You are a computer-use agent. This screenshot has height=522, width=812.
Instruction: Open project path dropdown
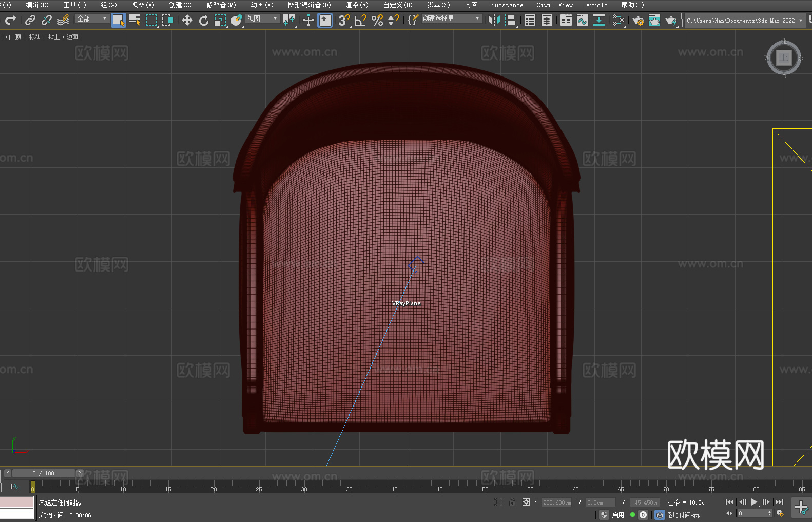745,21
